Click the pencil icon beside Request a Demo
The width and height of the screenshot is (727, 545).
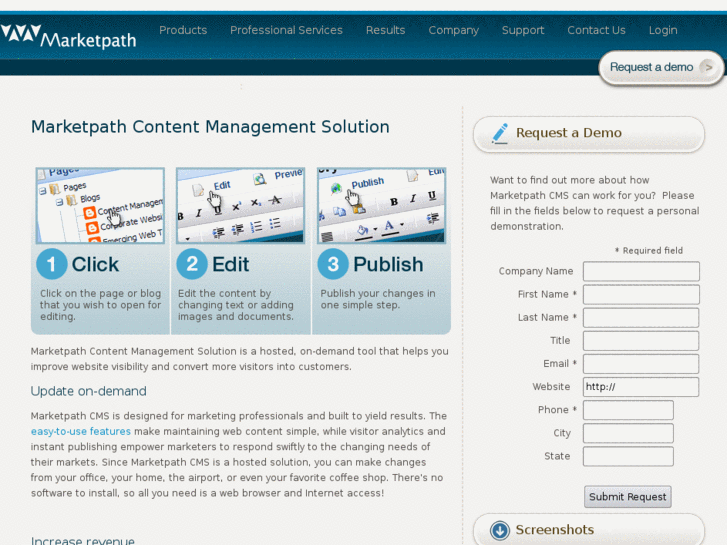(500, 133)
